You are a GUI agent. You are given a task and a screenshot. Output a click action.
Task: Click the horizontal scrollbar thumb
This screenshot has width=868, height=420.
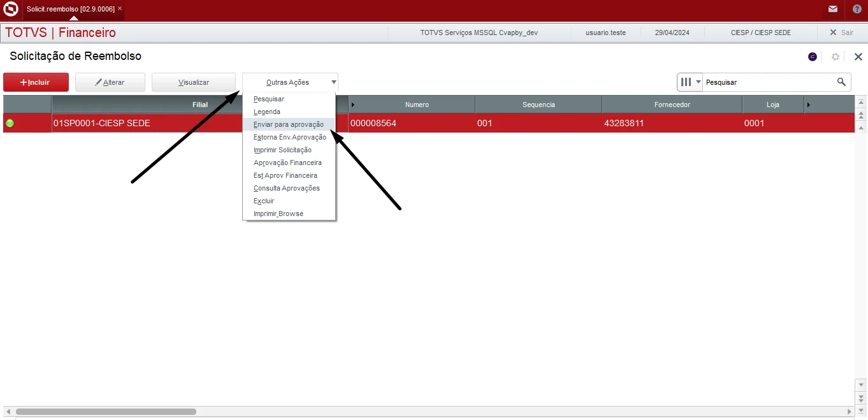point(106,412)
